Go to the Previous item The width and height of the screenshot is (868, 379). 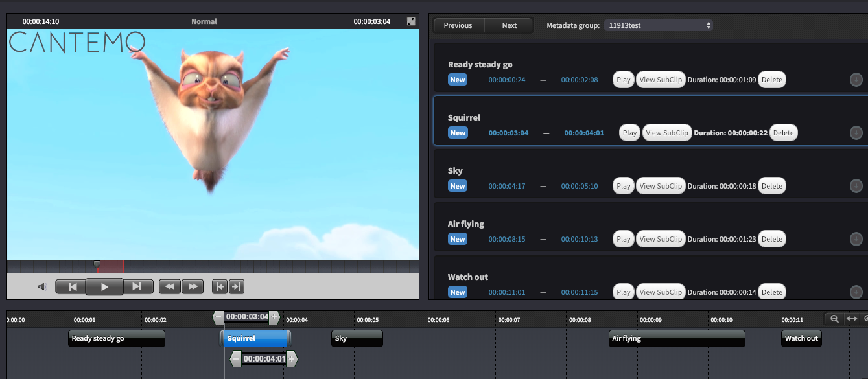click(x=458, y=25)
